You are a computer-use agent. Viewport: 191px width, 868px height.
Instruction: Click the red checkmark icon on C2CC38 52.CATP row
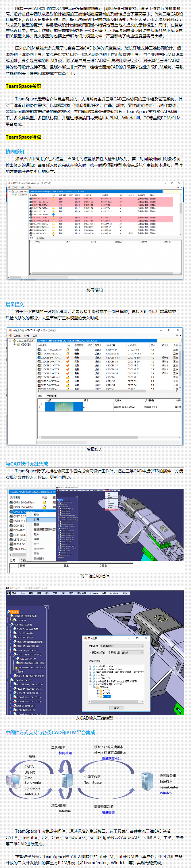pos(67,369)
